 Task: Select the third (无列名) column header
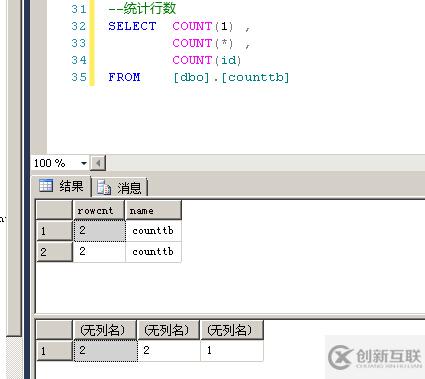point(232,330)
